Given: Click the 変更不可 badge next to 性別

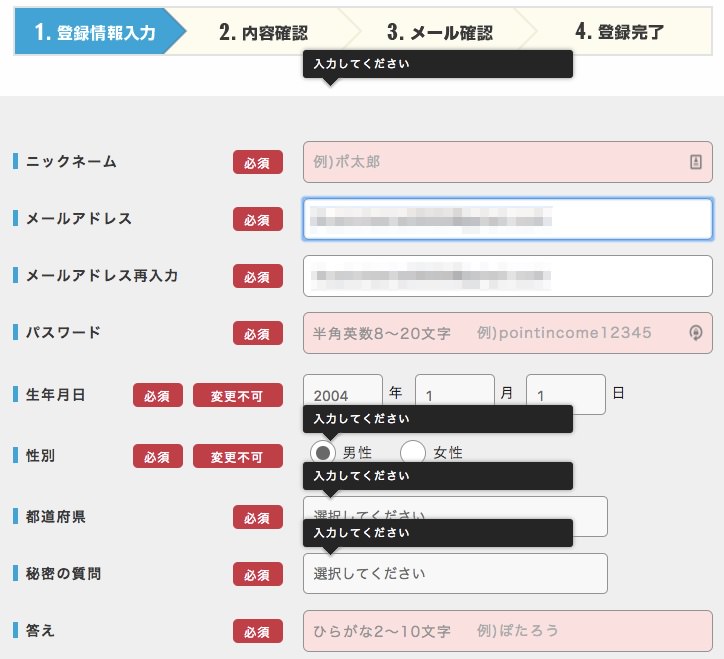Looking at the screenshot, I should coord(238,456).
